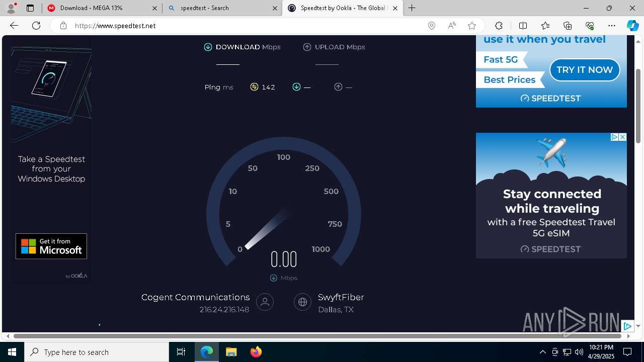
Task: Click the Cogent Communications provider name
Action: (195, 297)
